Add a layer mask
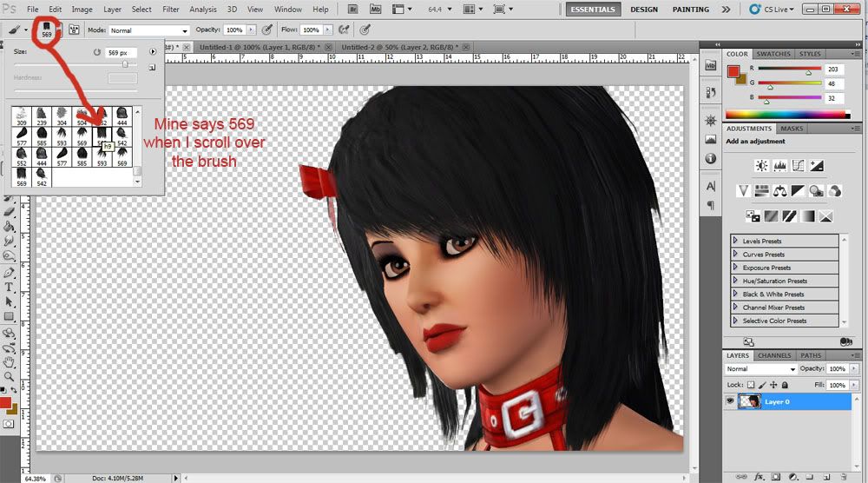Viewport: 868px width, 483px height. (776, 477)
